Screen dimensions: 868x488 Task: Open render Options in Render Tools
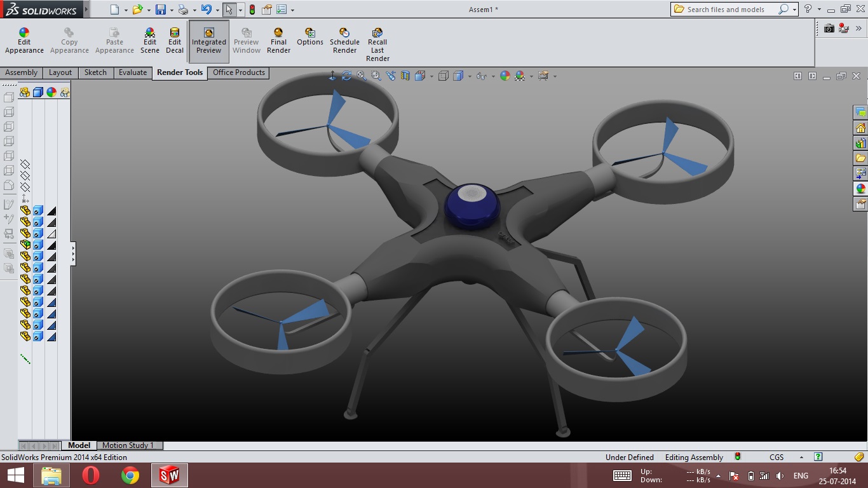310,37
